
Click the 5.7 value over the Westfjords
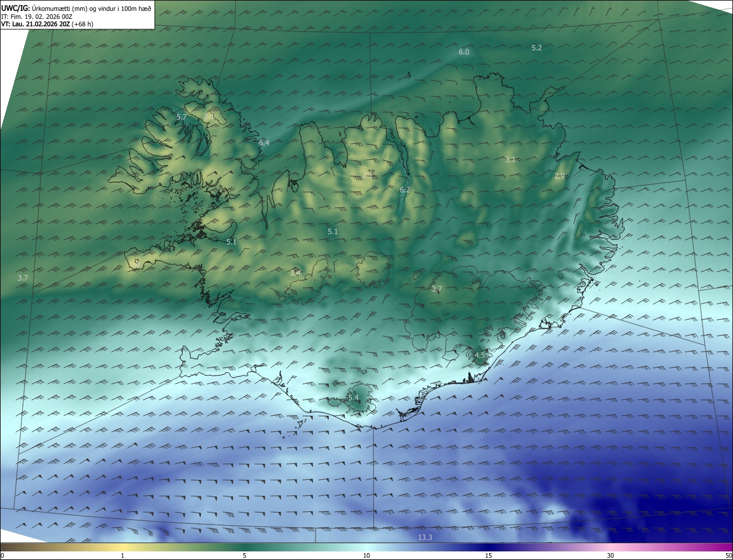point(182,117)
